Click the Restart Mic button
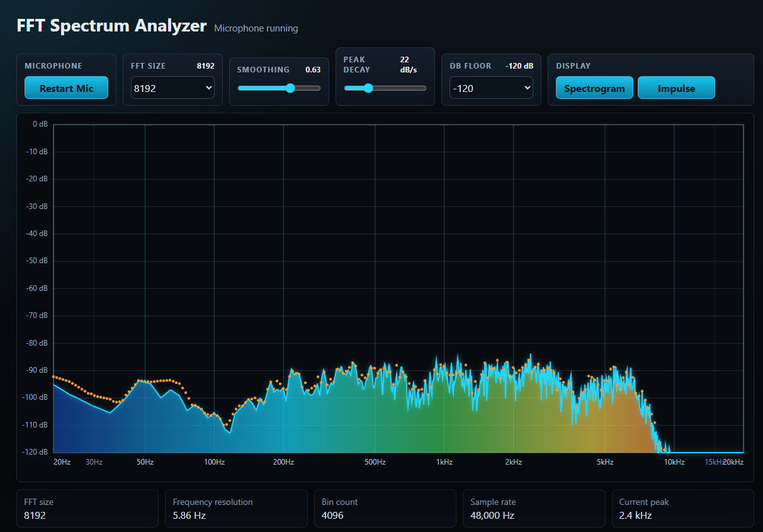This screenshot has width=763, height=532. point(66,88)
